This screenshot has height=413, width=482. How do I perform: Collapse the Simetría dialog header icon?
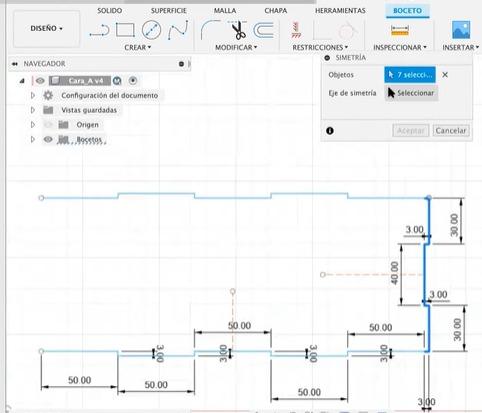327,58
